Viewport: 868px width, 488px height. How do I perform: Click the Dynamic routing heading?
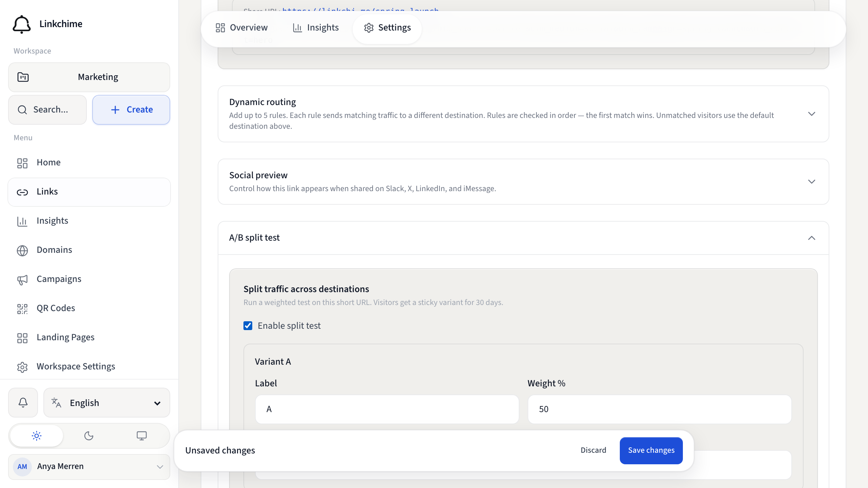click(x=262, y=102)
